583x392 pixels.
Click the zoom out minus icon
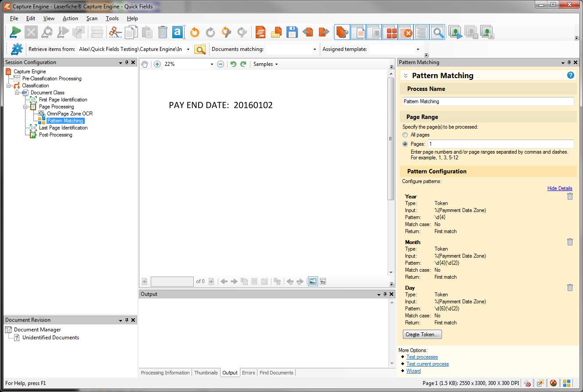(x=221, y=64)
